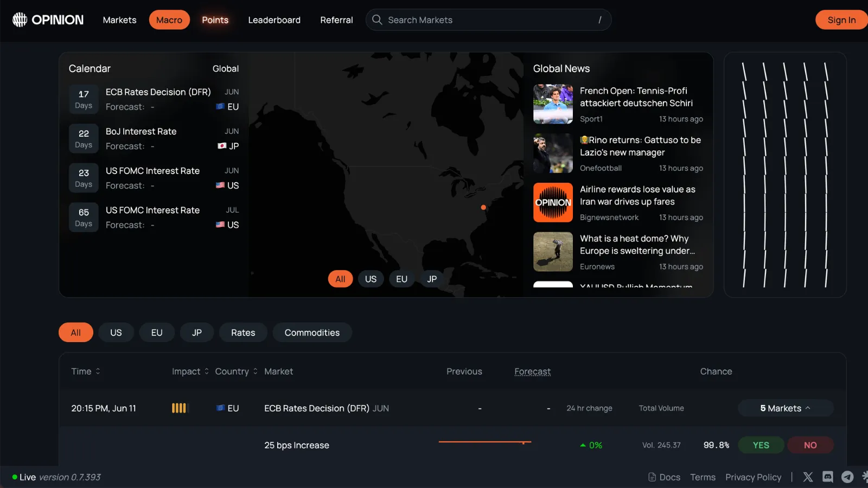
Task: Filter the table by JP
Action: point(197,332)
